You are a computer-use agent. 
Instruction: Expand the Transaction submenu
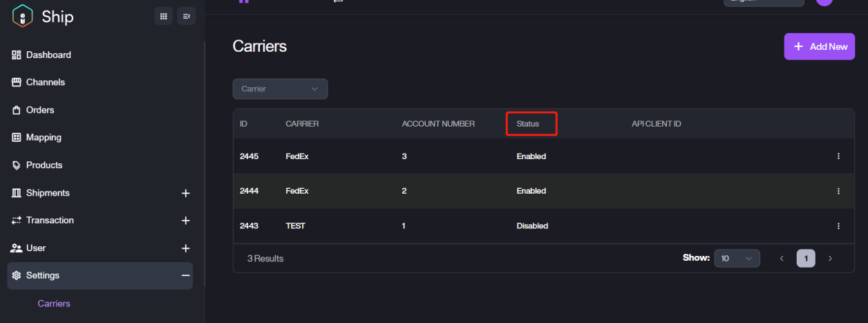185,221
